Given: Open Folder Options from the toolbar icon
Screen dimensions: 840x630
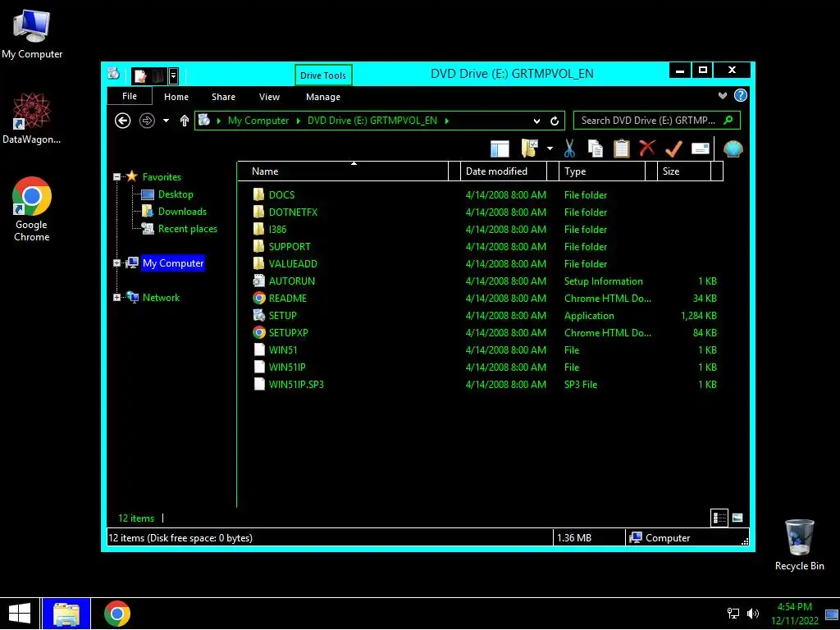Looking at the screenshot, I should click(x=529, y=148).
